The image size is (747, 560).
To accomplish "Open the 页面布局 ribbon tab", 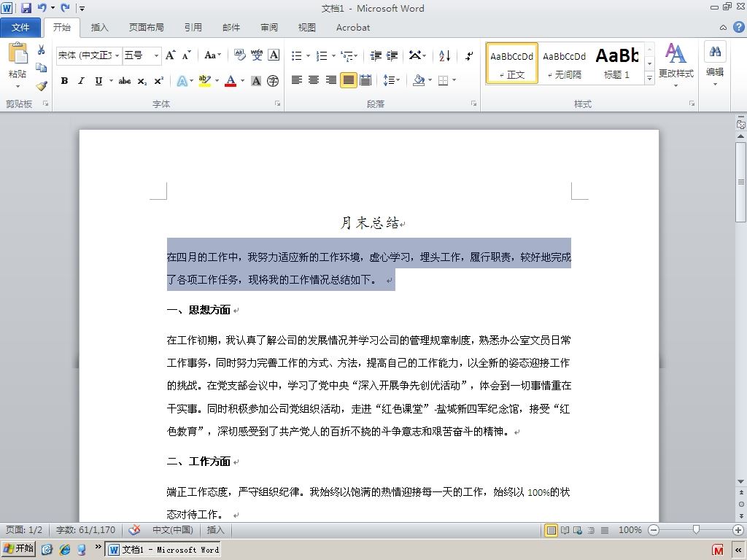I will [x=146, y=28].
